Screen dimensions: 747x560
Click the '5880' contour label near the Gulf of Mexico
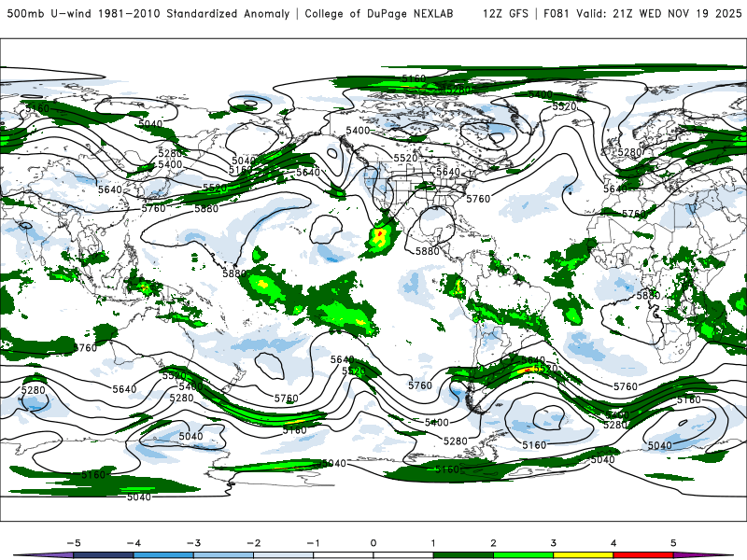coord(428,251)
